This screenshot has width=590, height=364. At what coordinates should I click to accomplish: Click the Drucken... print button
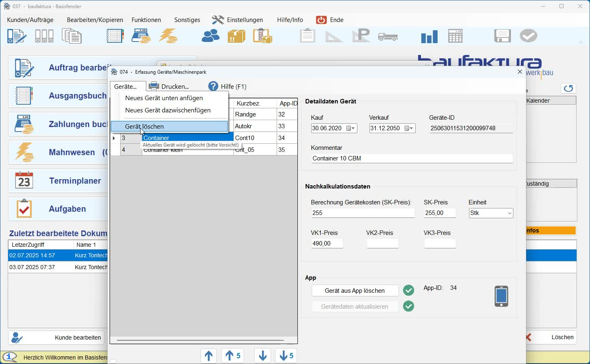tap(169, 86)
